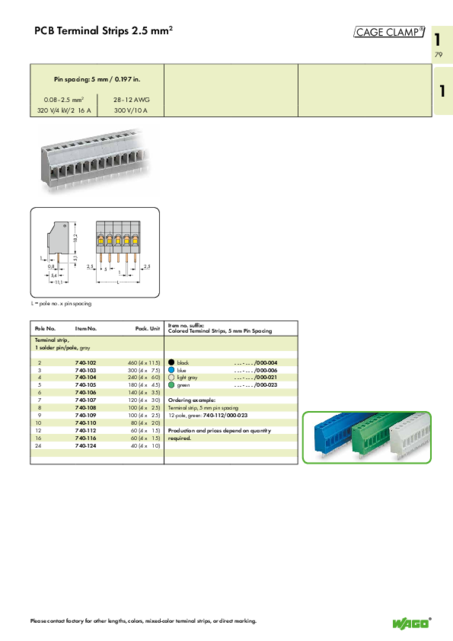Click the CAGE CLAMP logo
The height and width of the screenshot is (641, 453).
(x=389, y=32)
